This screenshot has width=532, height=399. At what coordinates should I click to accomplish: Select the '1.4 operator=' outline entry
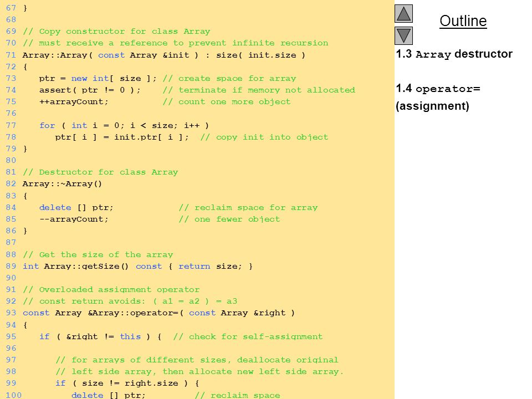(x=438, y=89)
